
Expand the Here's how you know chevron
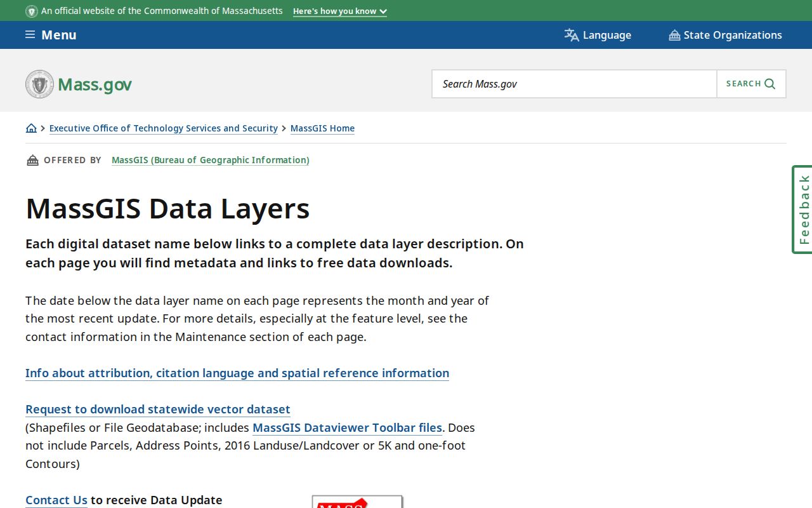point(383,11)
